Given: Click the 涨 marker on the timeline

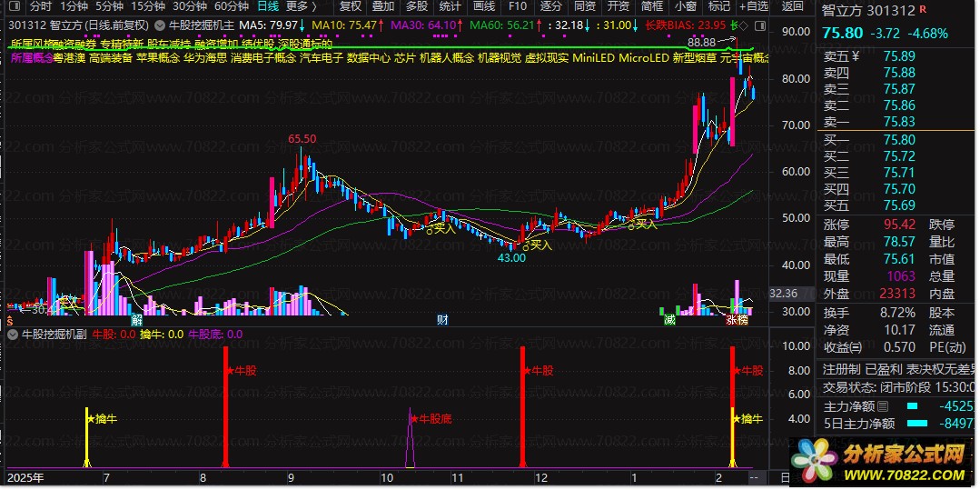Looking at the screenshot, I should point(730,320).
